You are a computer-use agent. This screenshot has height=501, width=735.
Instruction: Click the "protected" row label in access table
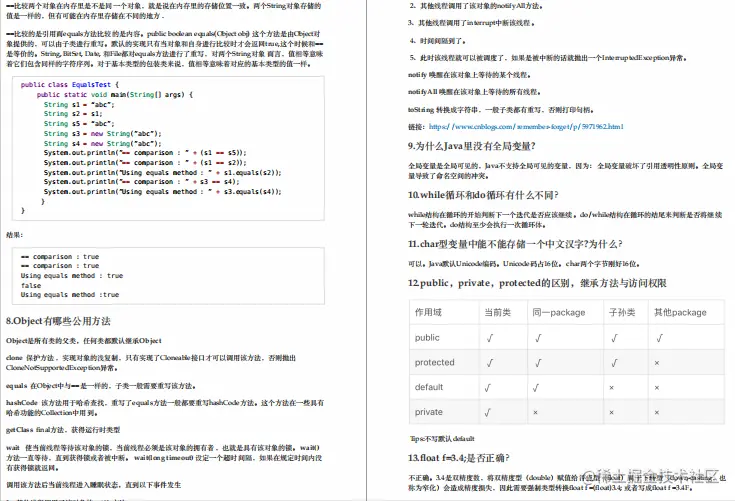point(435,362)
